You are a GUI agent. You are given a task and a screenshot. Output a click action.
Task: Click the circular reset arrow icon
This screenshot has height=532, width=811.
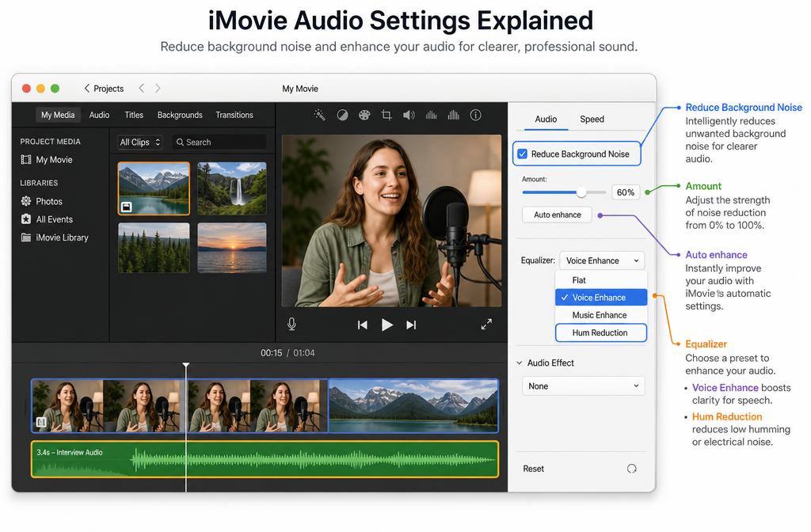(631, 469)
